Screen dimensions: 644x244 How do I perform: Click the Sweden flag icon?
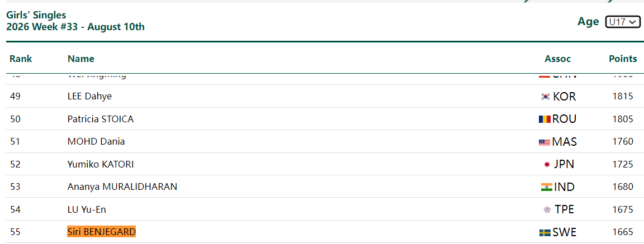click(x=545, y=232)
